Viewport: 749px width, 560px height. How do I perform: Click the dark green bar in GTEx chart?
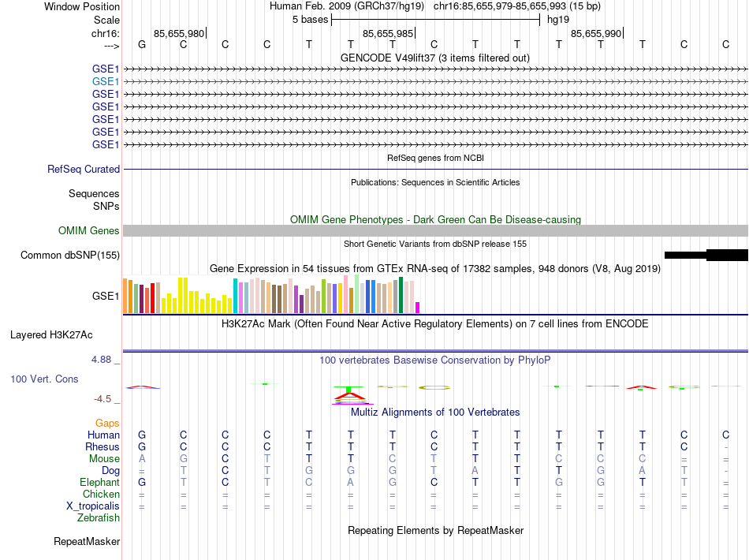pos(401,295)
